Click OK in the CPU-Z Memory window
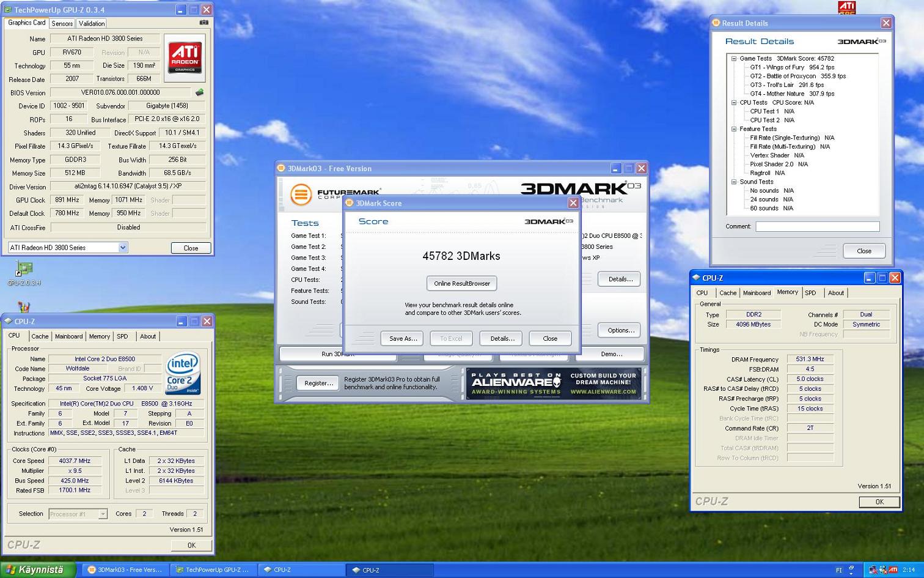The image size is (924, 578). tap(879, 502)
